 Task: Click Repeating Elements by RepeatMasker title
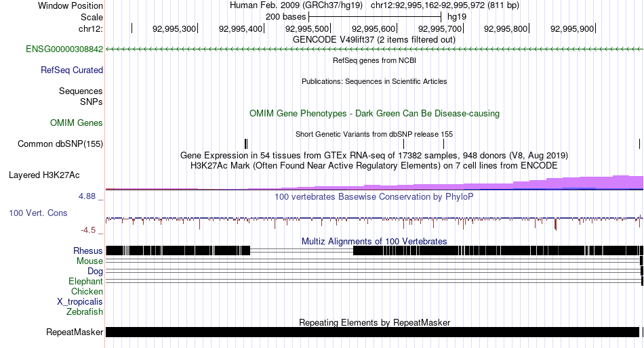(x=374, y=322)
